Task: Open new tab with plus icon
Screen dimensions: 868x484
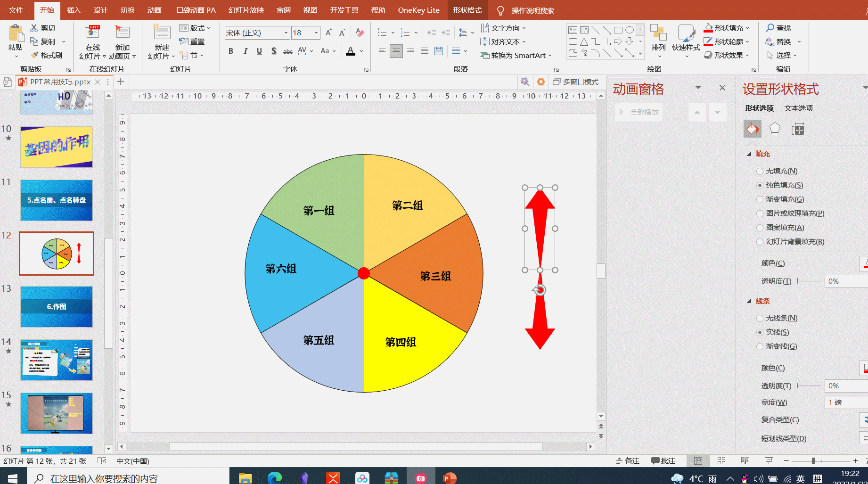Action: (x=121, y=82)
